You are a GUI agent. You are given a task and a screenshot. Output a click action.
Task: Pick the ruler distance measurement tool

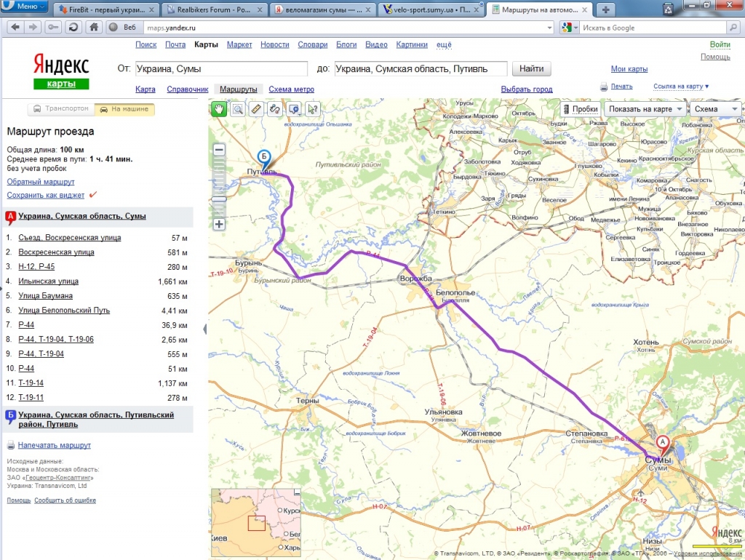pyautogui.click(x=256, y=109)
